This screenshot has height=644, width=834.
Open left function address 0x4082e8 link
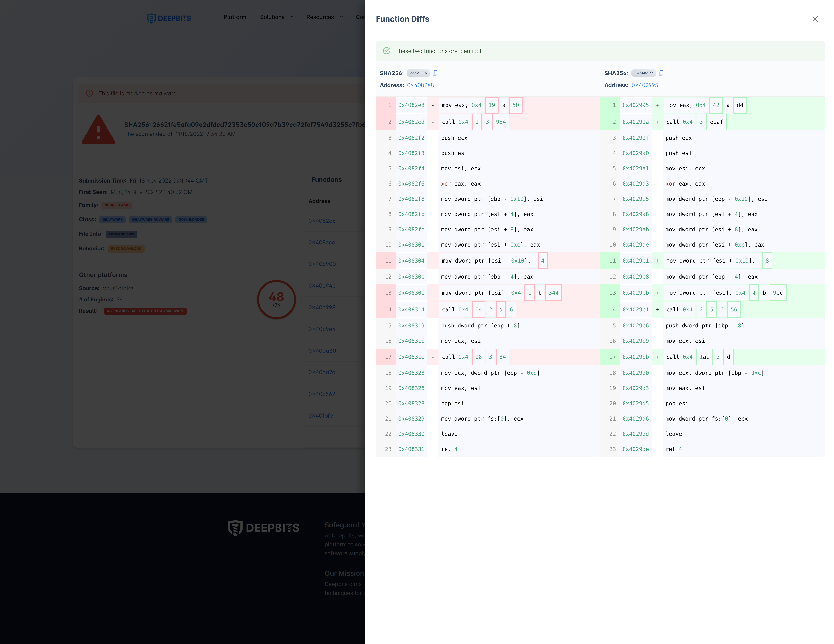click(420, 85)
